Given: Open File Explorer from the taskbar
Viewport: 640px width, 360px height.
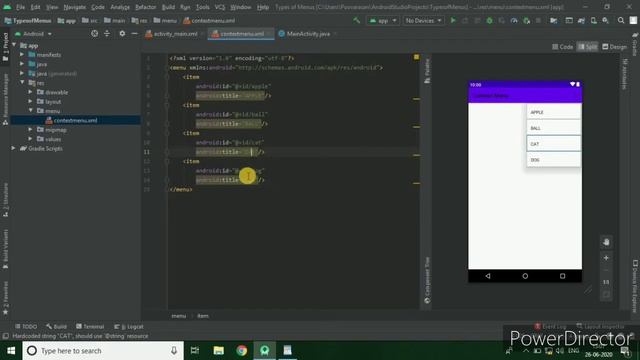Looking at the screenshot, I should pos(219,351).
